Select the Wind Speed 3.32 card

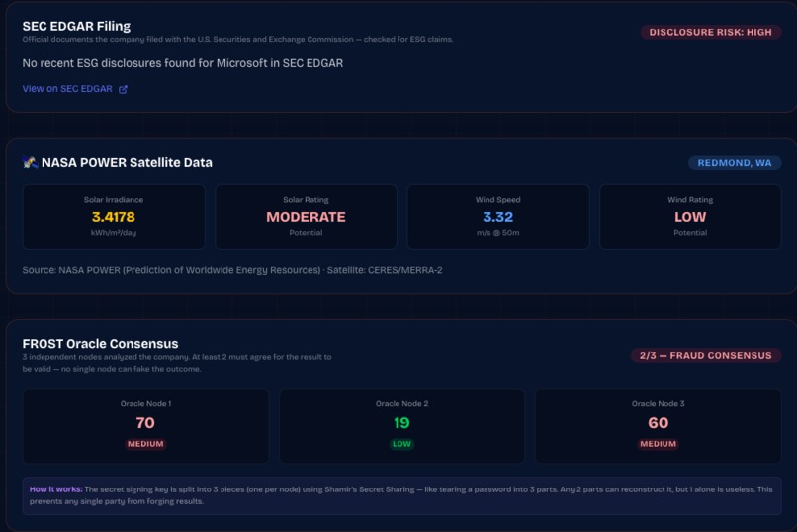pyautogui.click(x=498, y=217)
